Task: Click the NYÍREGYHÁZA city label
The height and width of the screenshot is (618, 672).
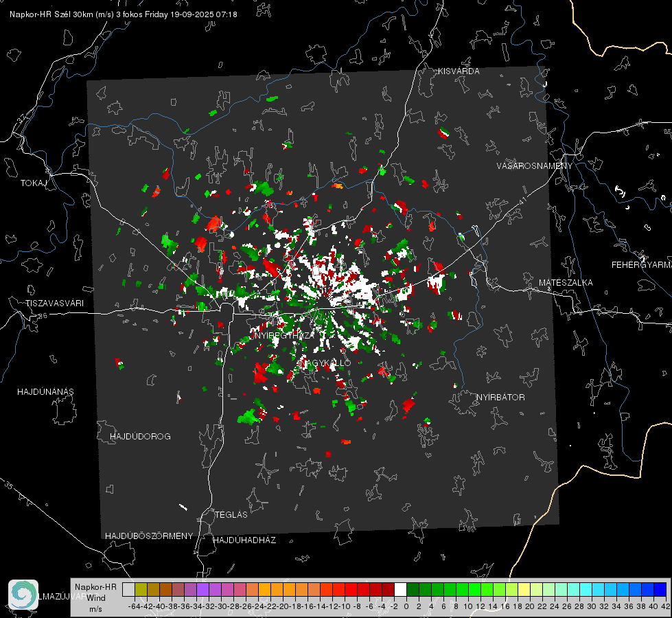Action: 285,335
